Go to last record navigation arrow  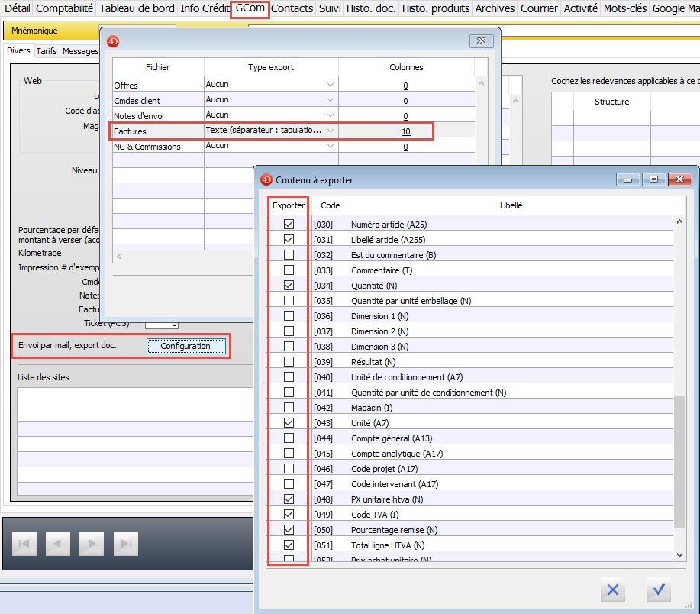pyautogui.click(x=125, y=544)
